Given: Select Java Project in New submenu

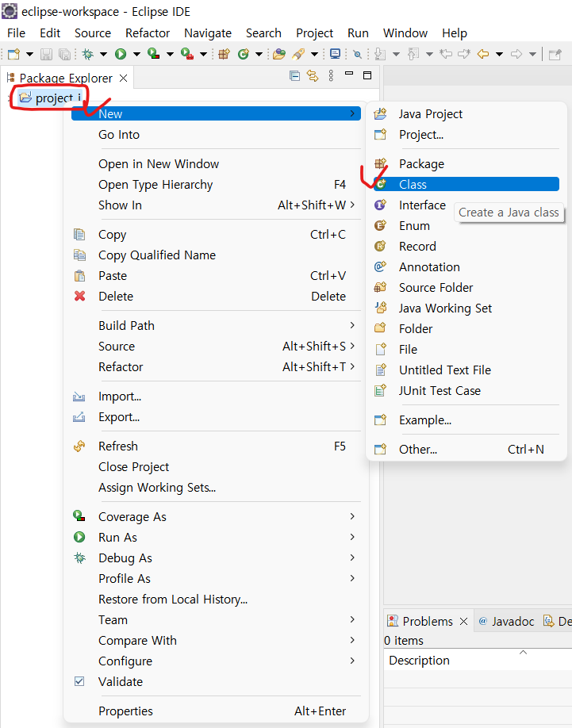Looking at the screenshot, I should pyautogui.click(x=466, y=113).
